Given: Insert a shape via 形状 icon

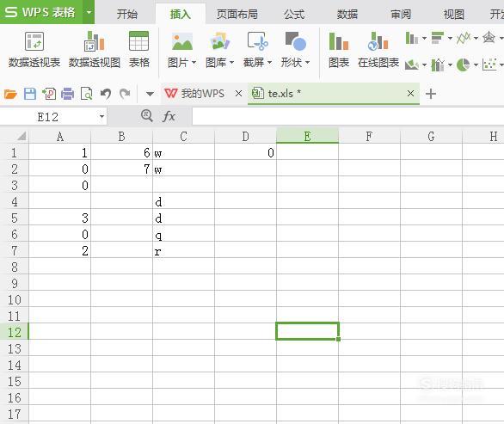Looking at the screenshot, I should coord(295,42).
